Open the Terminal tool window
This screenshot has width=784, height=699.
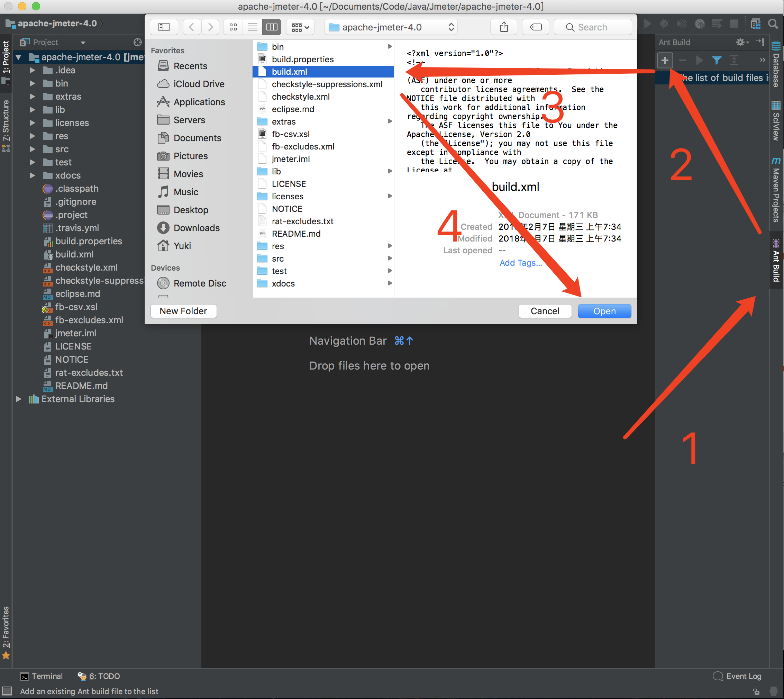(42, 677)
